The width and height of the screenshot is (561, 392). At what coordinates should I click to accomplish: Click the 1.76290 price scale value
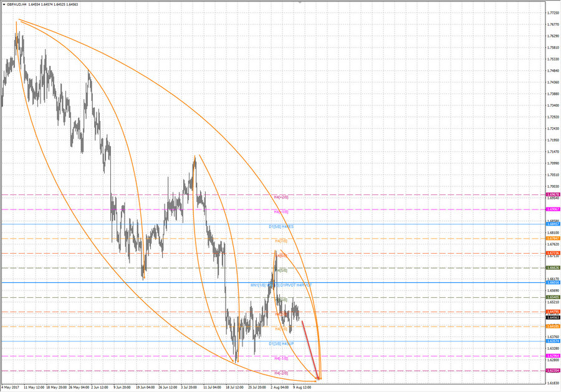(x=553, y=36)
